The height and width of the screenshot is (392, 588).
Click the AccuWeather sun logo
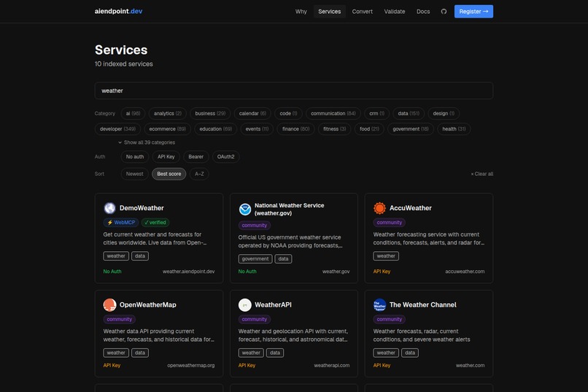379,208
